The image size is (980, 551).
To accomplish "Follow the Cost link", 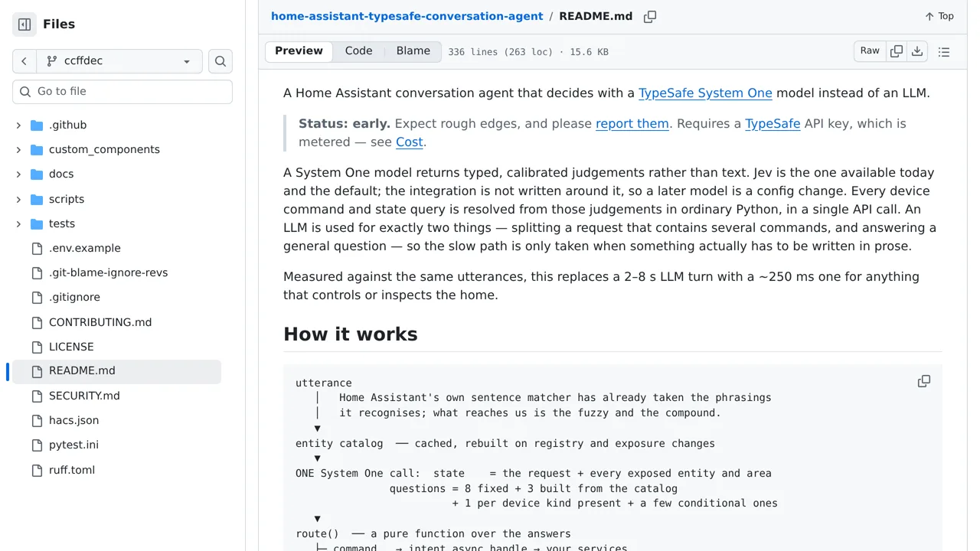I will click(410, 142).
